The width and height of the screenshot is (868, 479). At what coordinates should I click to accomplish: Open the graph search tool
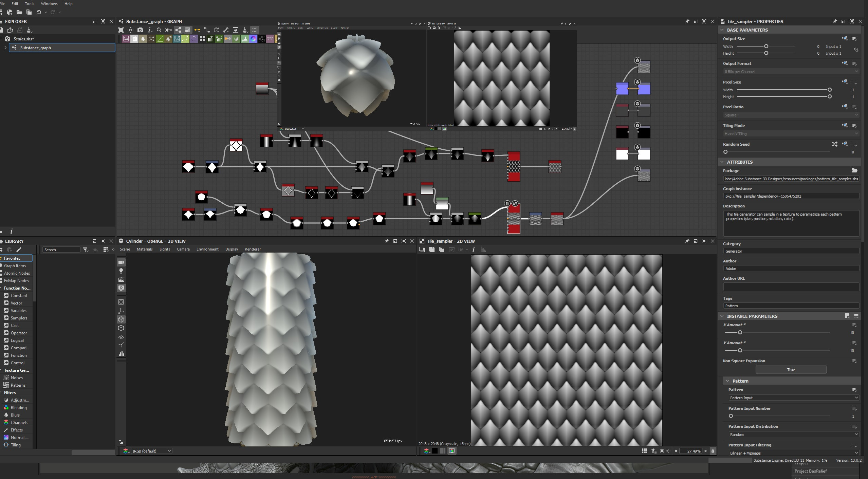pyautogui.click(x=159, y=30)
